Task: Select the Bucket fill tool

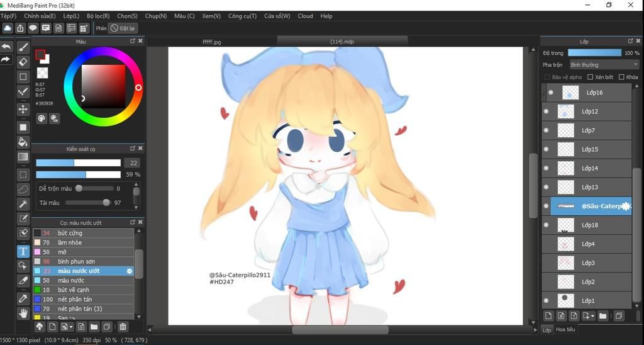Action: tap(23, 142)
